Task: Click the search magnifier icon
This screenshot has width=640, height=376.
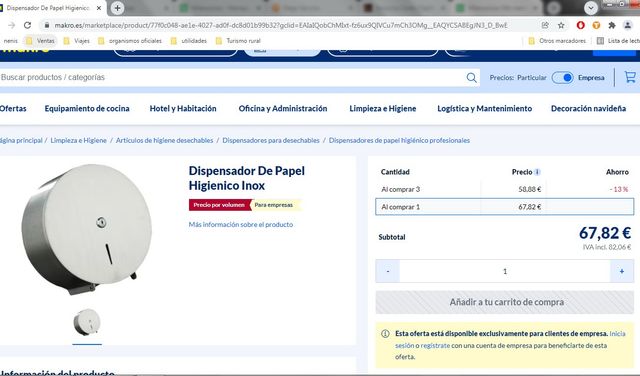Action: [471, 78]
